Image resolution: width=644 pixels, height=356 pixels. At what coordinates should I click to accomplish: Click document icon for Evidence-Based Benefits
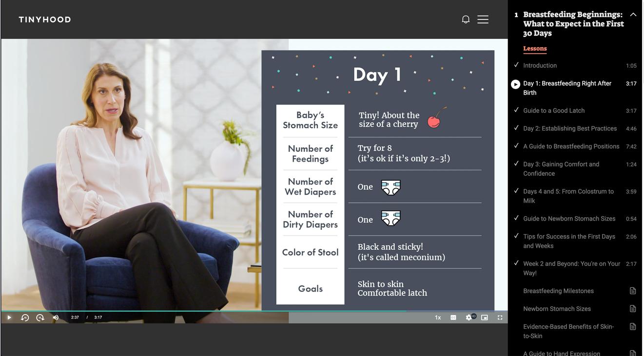(x=633, y=327)
